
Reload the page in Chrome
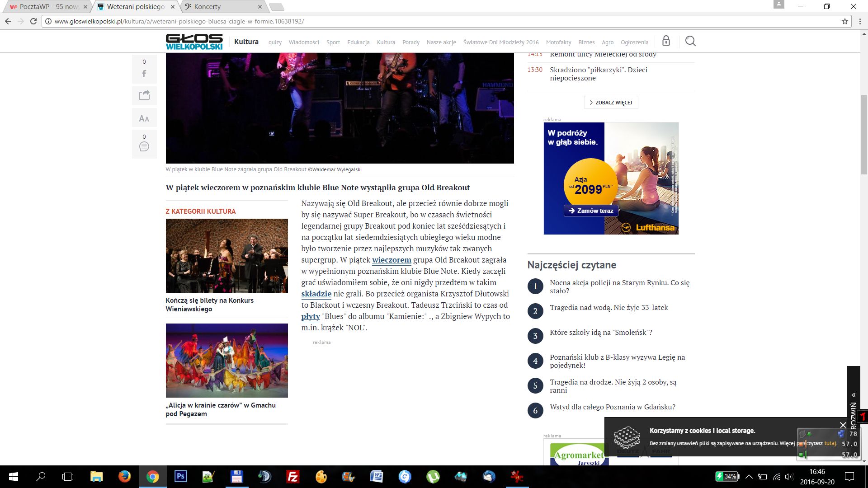point(33,21)
